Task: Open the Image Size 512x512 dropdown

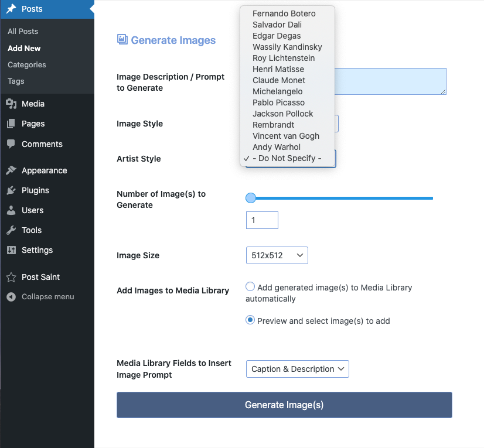Action: pos(277,255)
